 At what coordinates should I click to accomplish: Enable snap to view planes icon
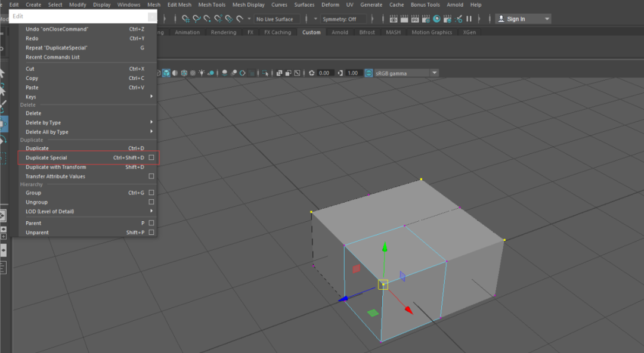pos(229,19)
